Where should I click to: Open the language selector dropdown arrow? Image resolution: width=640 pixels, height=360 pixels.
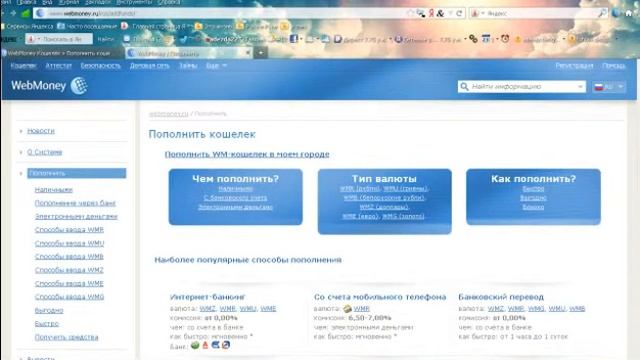pos(620,87)
